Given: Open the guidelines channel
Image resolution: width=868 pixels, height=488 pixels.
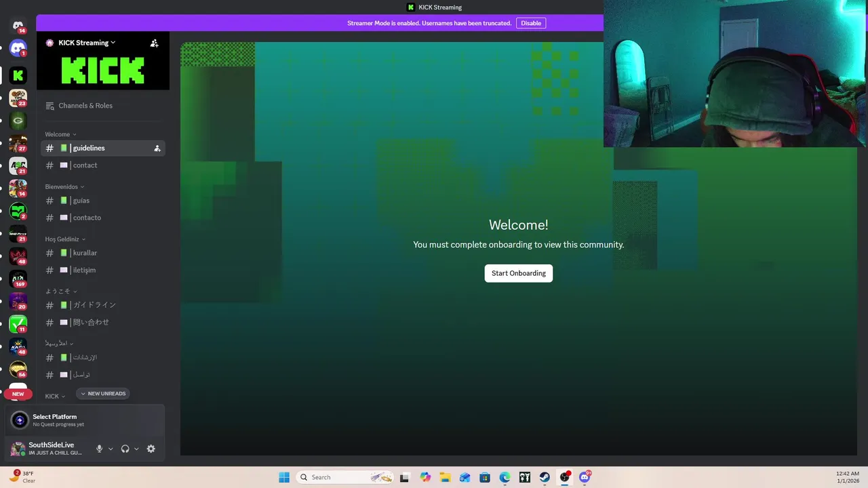Looking at the screenshot, I should [102, 148].
